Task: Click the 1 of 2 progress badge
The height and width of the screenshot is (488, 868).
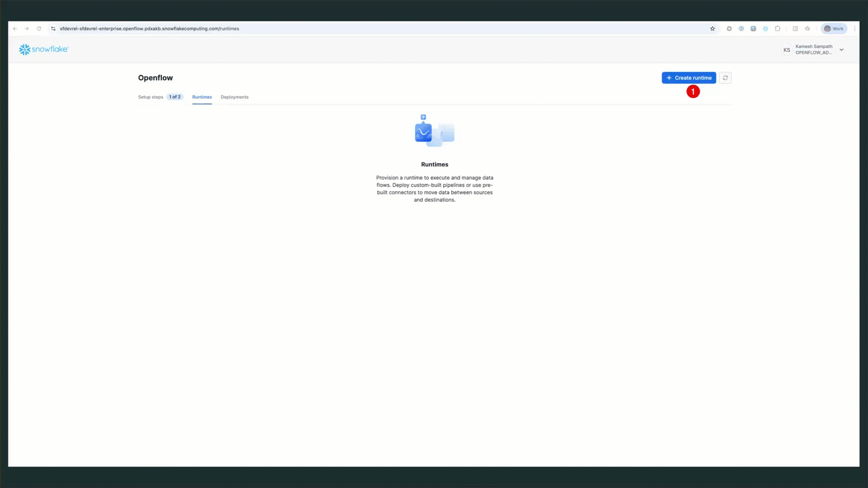Action: [174, 97]
